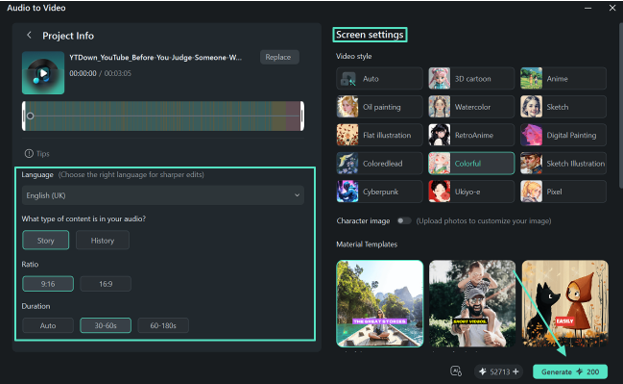This screenshot has width=623, height=384.
Task: Click the left trim handle of waveform
Action: pyautogui.click(x=24, y=116)
